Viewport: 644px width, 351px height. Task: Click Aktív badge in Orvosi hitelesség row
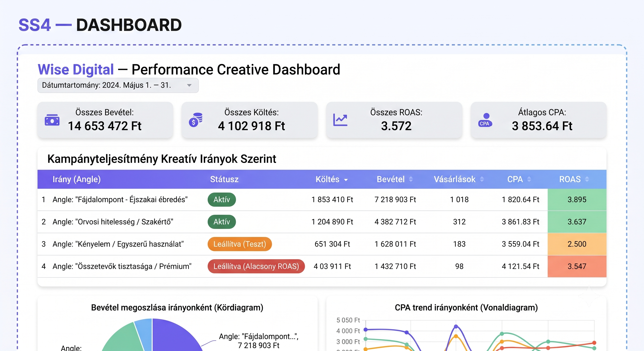tap(222, 222)
